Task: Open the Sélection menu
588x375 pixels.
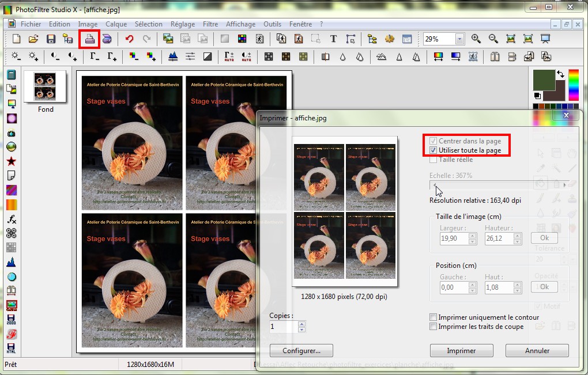Action: click(149, 24)
